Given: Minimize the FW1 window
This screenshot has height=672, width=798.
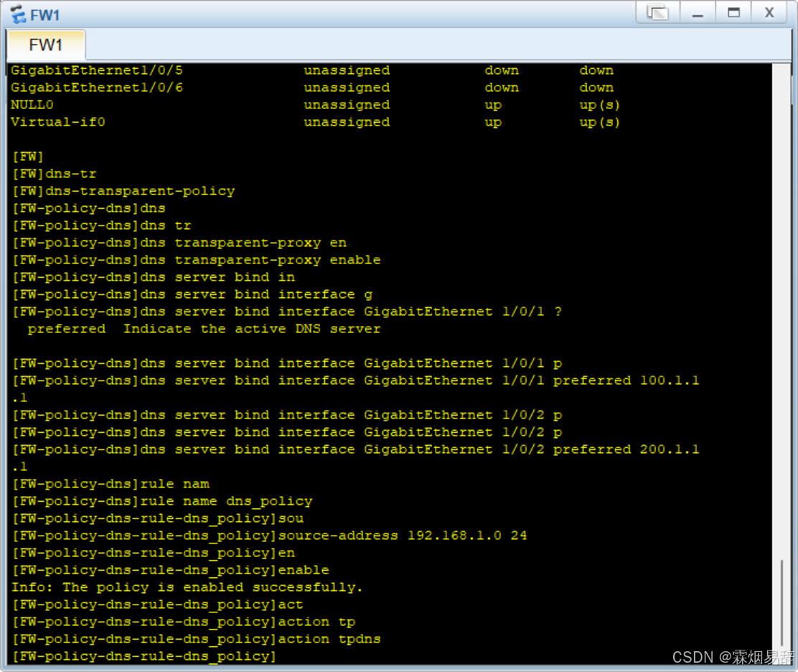Looking at the screenshot, I should point(698,12).
